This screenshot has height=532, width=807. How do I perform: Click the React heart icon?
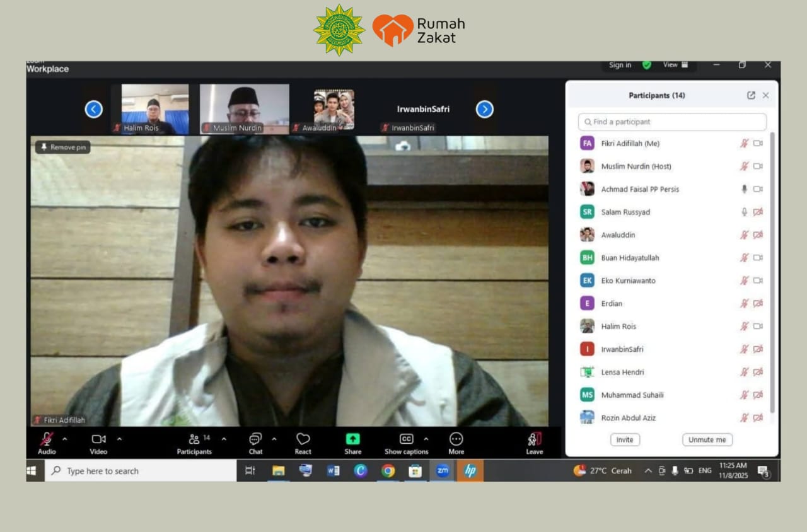[x=303, y=439]
